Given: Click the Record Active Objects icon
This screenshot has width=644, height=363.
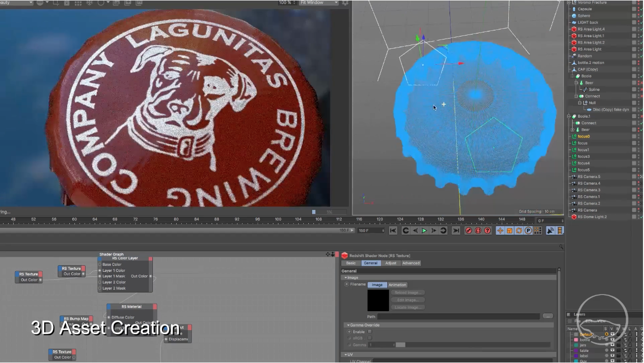Looking at the screenshot, I should point(468,231).
